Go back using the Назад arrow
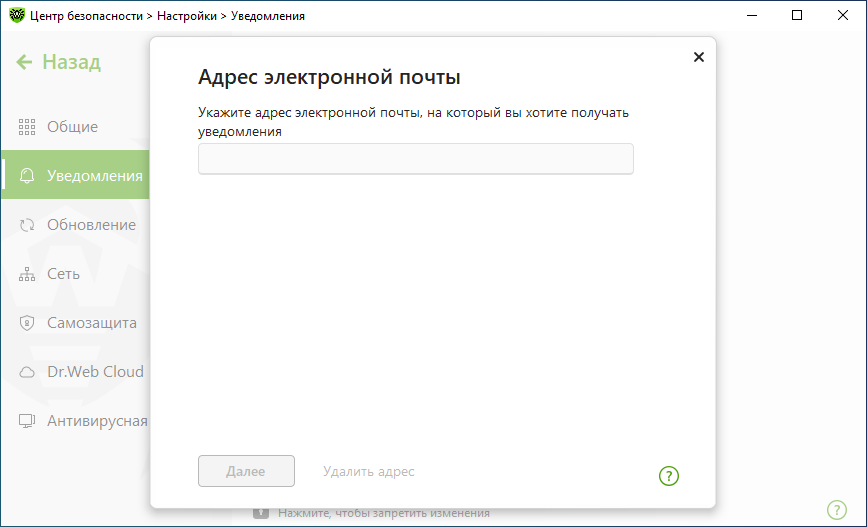Viewport: 867px width, 527px height. pos(24,62)
